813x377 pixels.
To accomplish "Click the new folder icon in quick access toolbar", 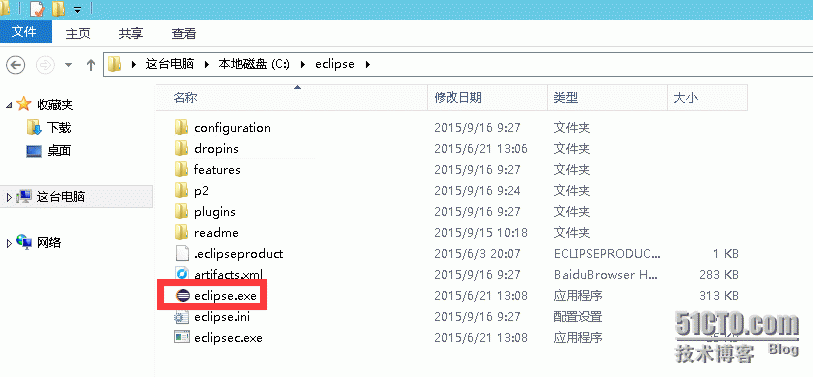I will [x=59, y=9].
